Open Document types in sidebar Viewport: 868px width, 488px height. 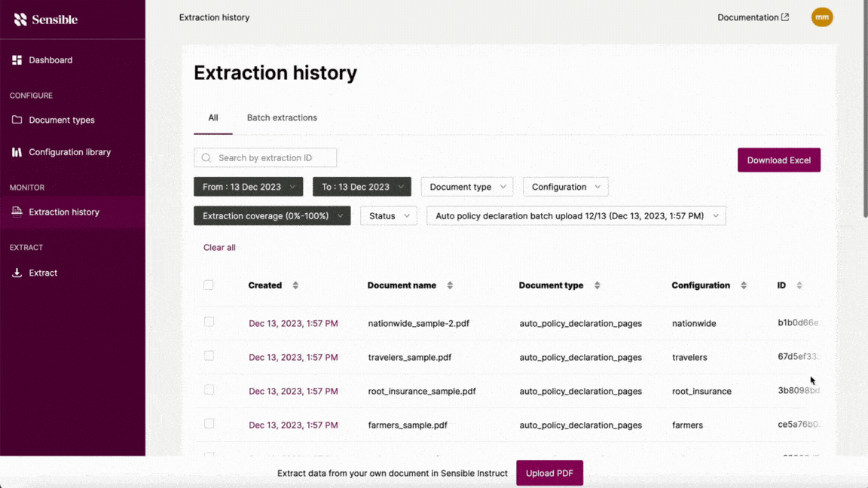(62, 120)
